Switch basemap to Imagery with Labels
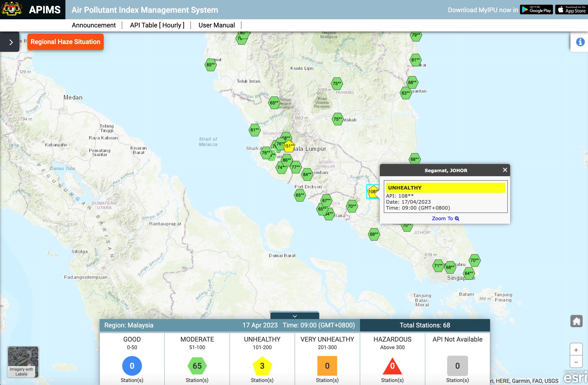588x385 pixels. 23,362
